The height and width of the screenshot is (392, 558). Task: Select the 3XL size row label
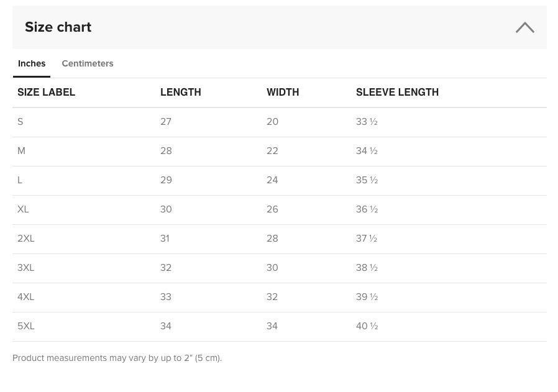click(26, 268)
